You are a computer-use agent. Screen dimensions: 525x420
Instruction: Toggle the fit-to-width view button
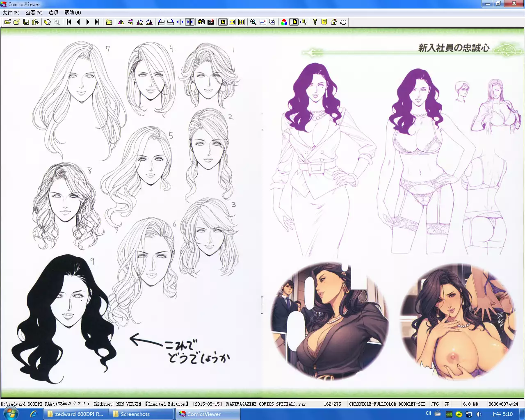[x=232, y=22]
